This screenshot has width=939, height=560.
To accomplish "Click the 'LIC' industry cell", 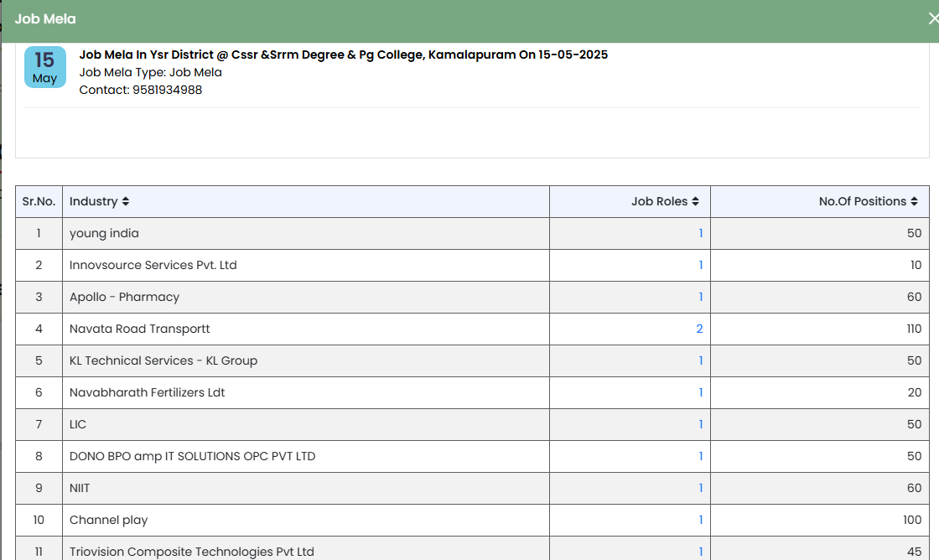I will point(306,424).
